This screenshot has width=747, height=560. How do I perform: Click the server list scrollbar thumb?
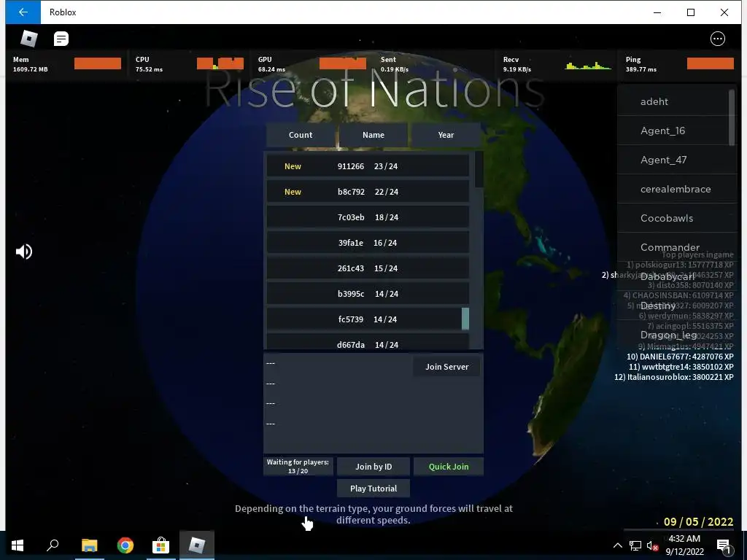(479, 169)
